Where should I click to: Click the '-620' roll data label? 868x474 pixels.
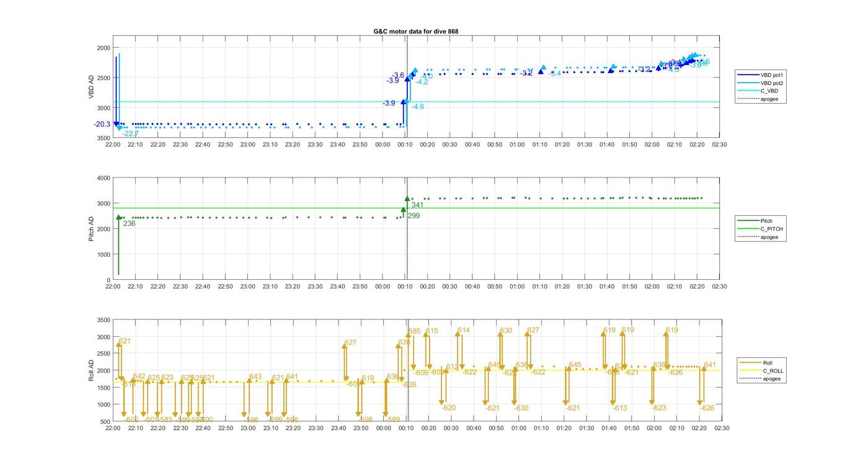click(448, 408)
